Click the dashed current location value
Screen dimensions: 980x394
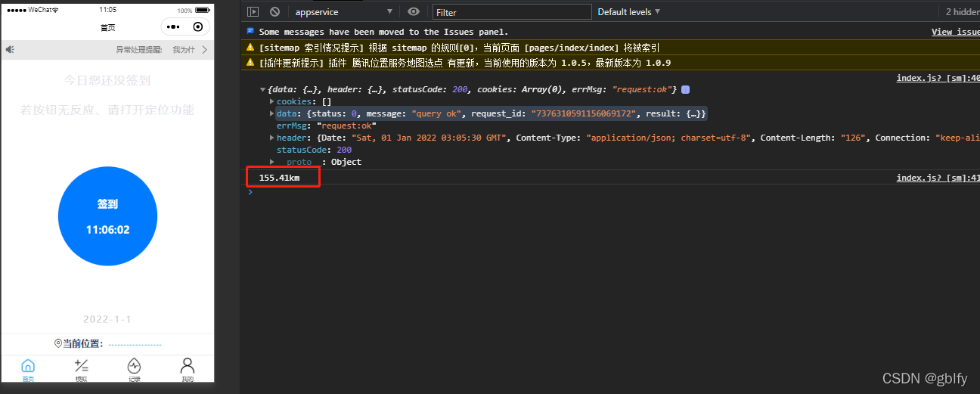135,344
